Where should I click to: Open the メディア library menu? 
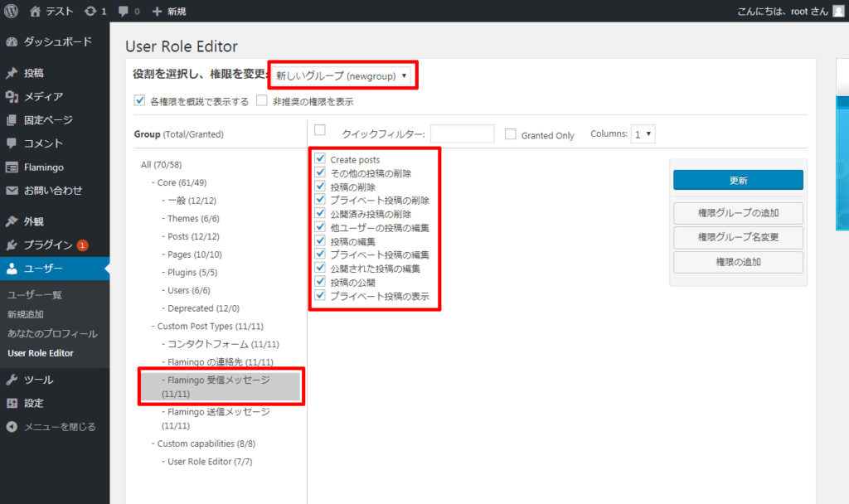point(43,96)
